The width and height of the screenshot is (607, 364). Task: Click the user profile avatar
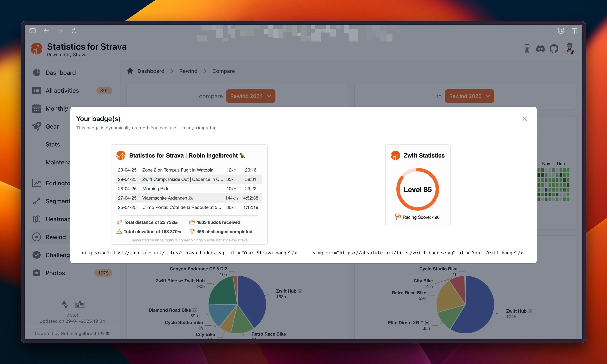(570, 49)
